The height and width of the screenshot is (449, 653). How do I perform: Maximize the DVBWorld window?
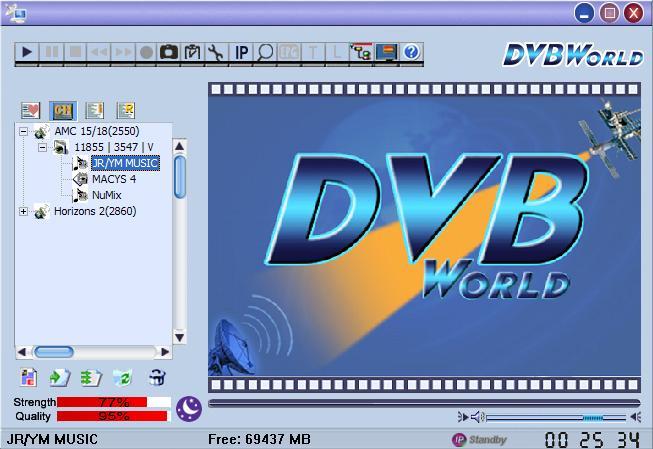click(x=609, y=13)
